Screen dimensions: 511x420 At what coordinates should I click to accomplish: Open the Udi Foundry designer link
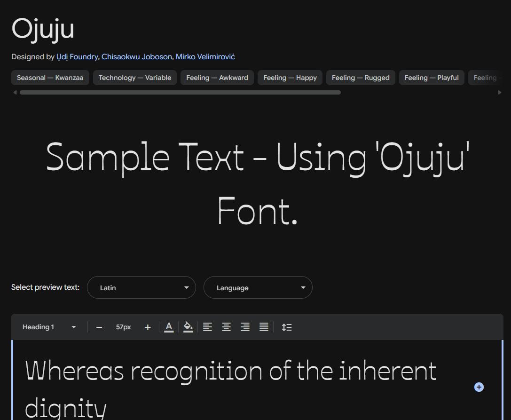coord(77,57)
